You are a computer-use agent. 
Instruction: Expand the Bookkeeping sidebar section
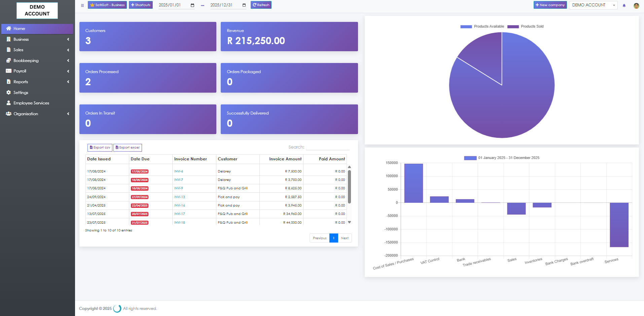37,61
